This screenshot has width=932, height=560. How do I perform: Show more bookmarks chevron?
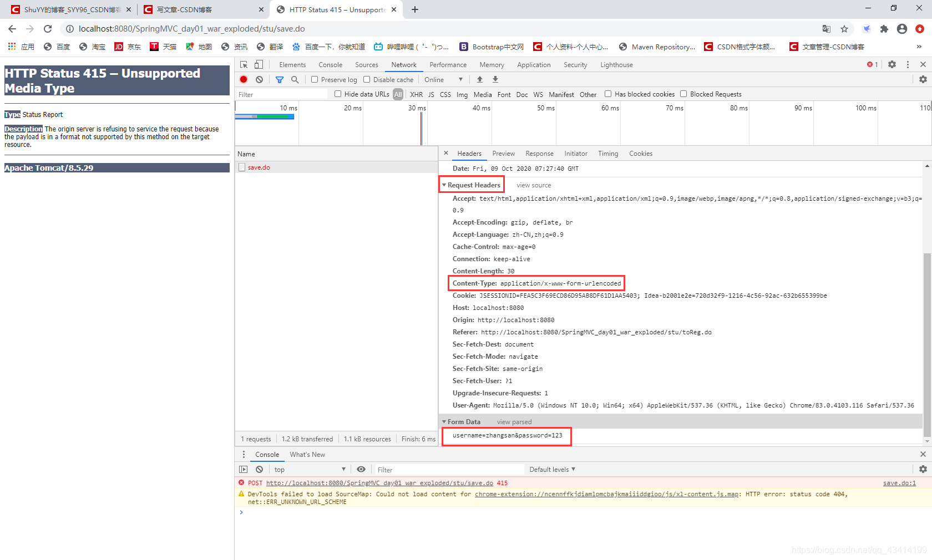[919, 47]
